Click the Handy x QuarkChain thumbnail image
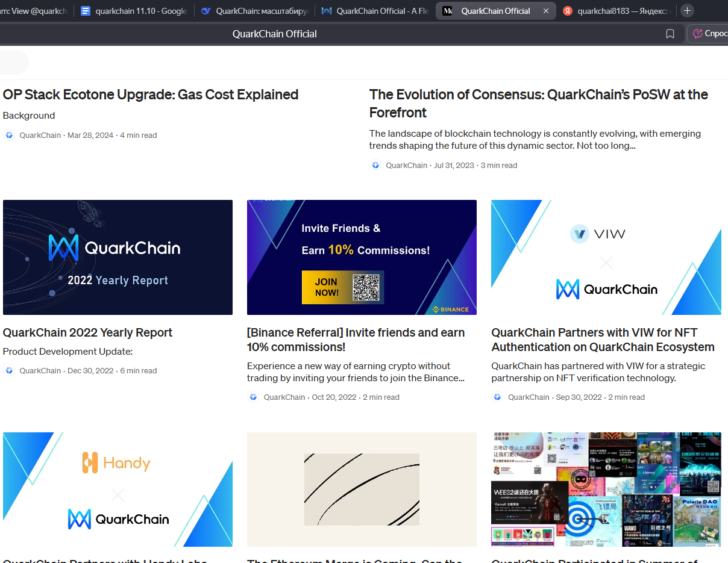The image size is (728, 563). pos(118,489)
